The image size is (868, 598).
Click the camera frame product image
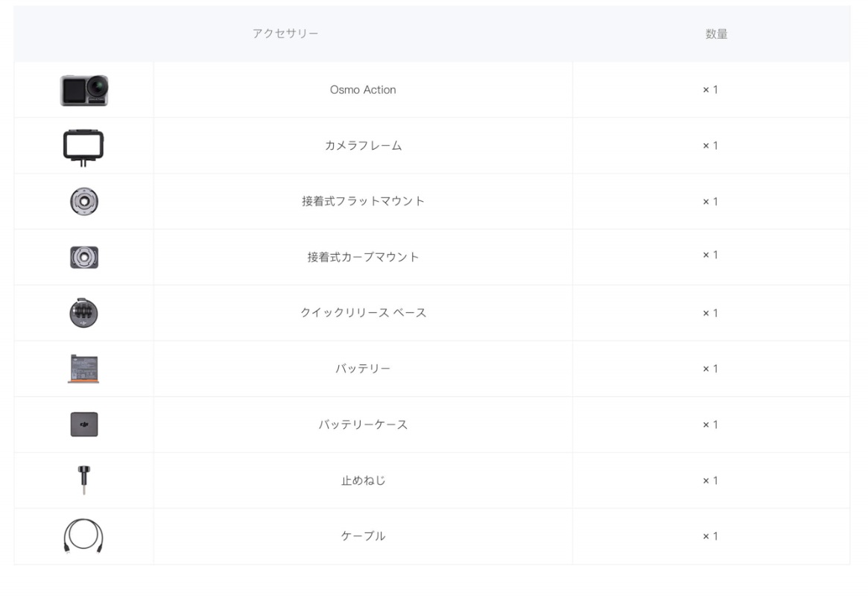tap(83, 147)
